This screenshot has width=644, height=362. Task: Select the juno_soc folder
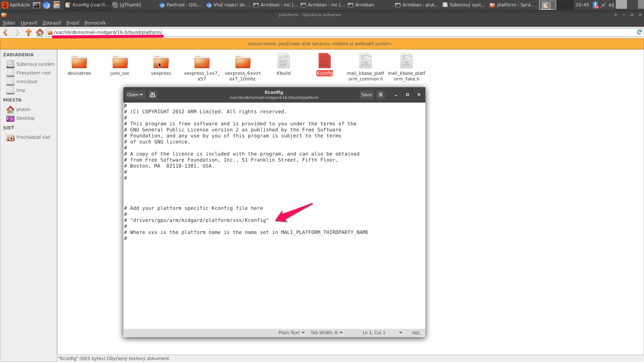point(120,65)
